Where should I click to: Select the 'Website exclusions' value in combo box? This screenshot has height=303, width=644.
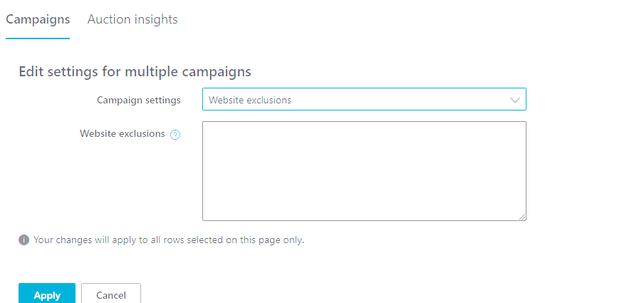[x=250, y=100]
